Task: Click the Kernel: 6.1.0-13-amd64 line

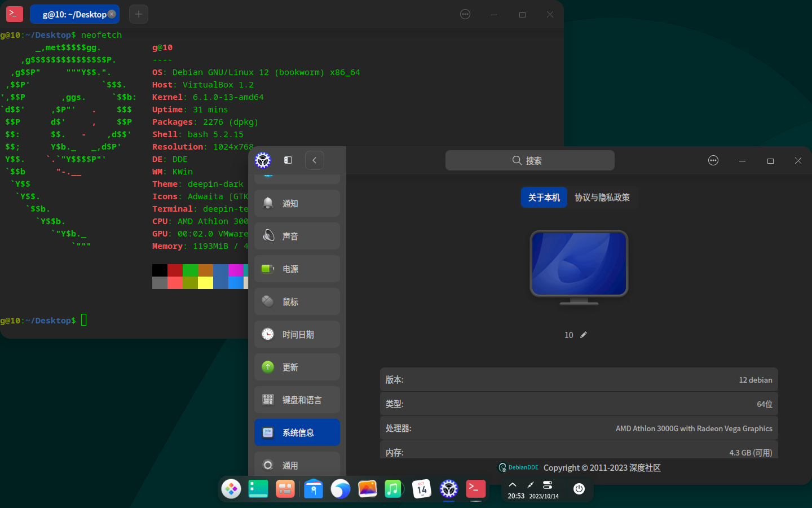Action: click(x=208, y=97)
